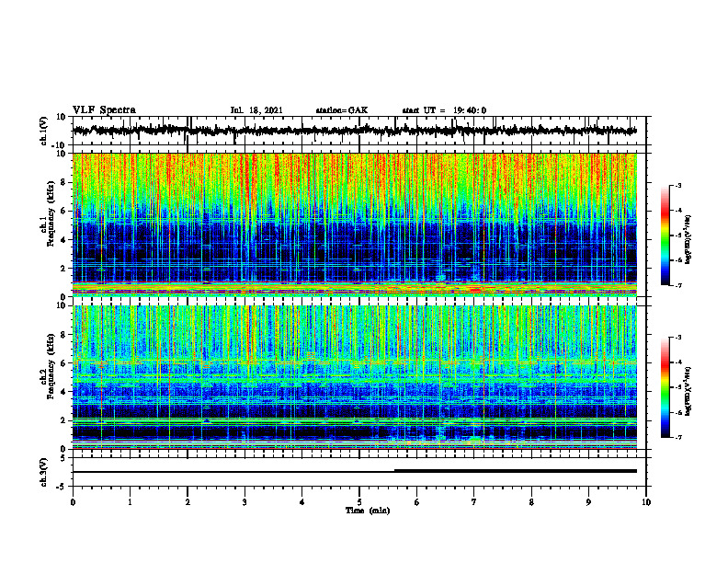Viewport: 728px width, 563px height.
Task: Click the date "Jul. 18, 2021"
Action: [256, 110]
